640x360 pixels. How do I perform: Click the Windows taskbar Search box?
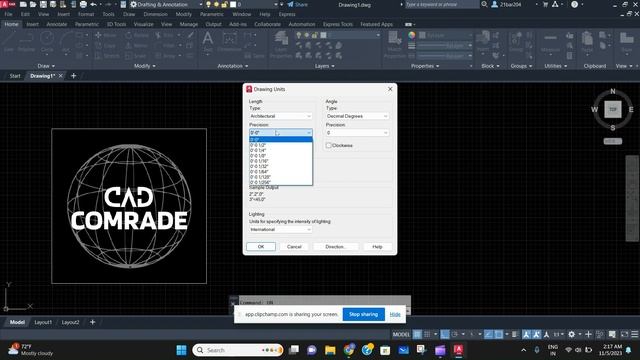click(238, 350)
